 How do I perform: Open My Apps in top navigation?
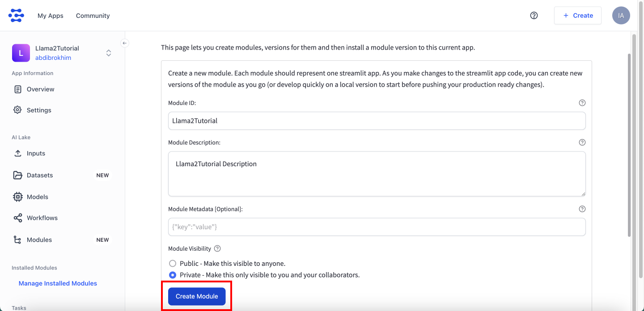[x=51, y=16]
